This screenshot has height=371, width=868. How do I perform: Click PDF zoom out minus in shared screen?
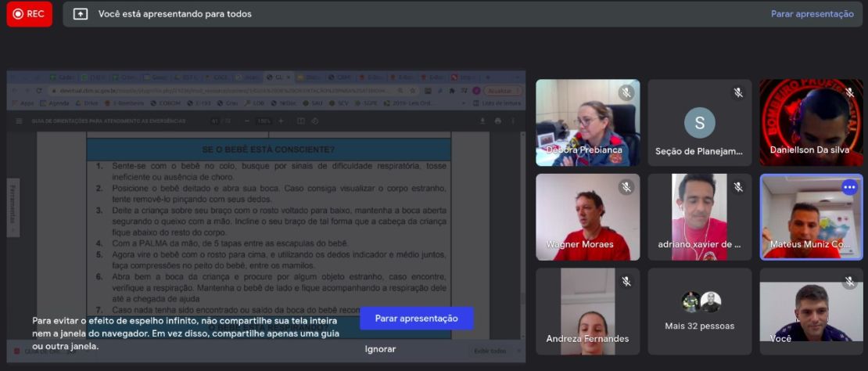(247, 121)
